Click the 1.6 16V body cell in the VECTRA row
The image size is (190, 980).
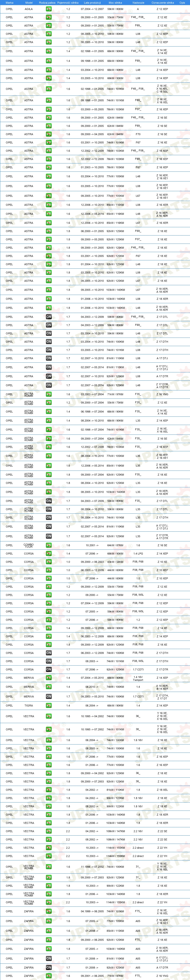tap(138, 740)
